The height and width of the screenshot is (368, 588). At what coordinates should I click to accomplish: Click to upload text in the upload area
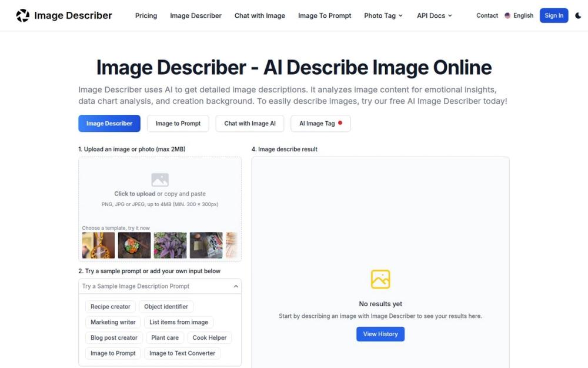[135, 194]
